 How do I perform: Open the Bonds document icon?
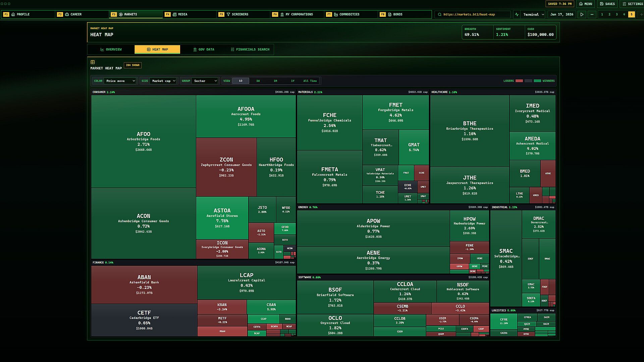(x=389, y=14)
